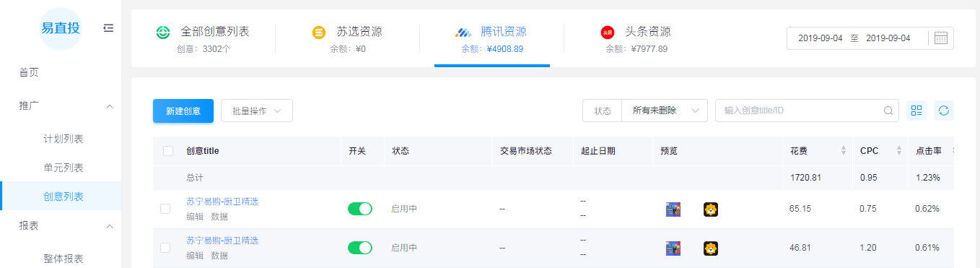Screen dimensions: 980x268
Task: Click the search magnifier icon
Action: point(888,111)
